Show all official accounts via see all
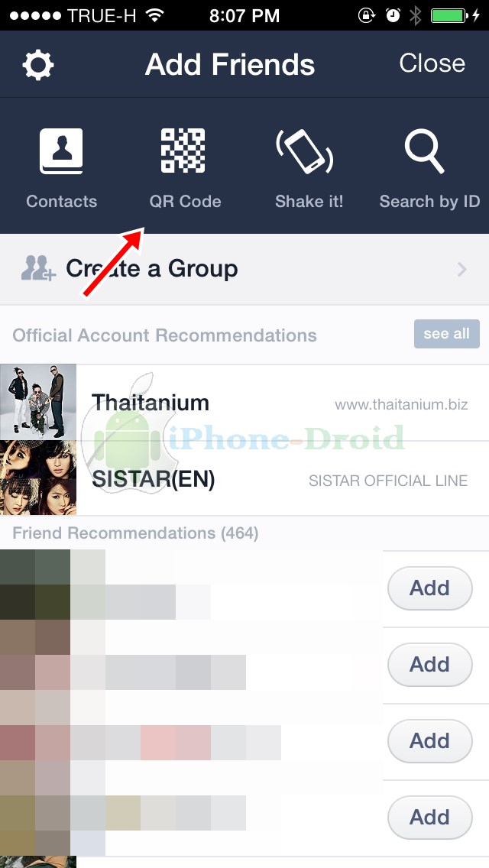489x868 pixels. coord(446,334)
